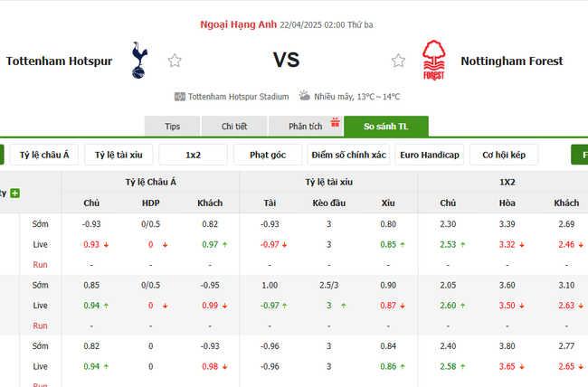Select the Tỷ lệ tài xỉu filter

tap(119, 155)
